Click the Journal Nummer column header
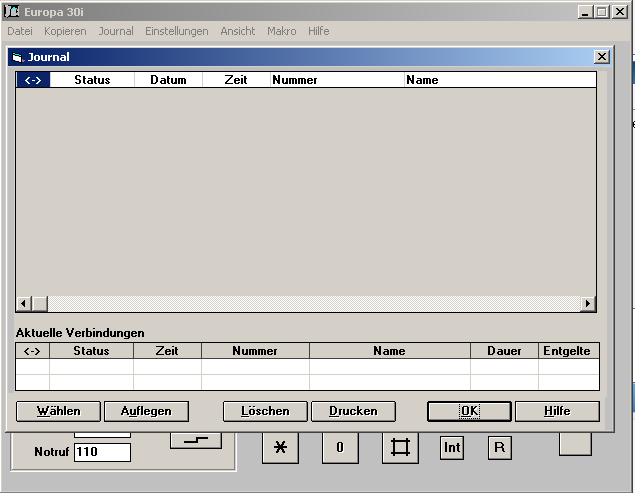 coord(337,80)
